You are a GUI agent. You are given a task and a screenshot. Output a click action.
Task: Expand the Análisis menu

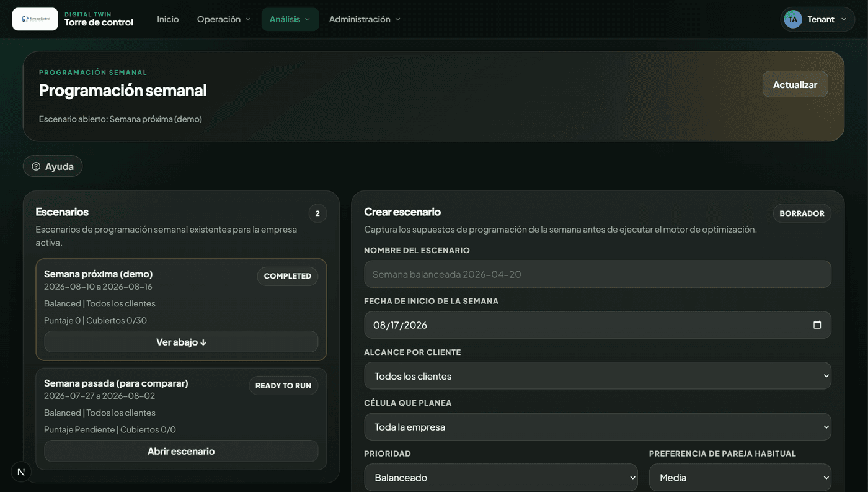[290, 19]
